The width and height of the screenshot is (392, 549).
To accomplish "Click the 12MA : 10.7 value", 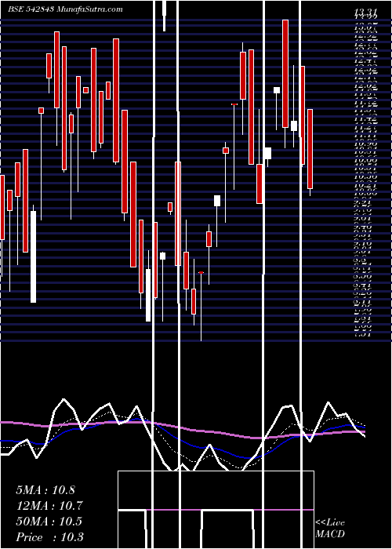I will click(x=49, y=506).
